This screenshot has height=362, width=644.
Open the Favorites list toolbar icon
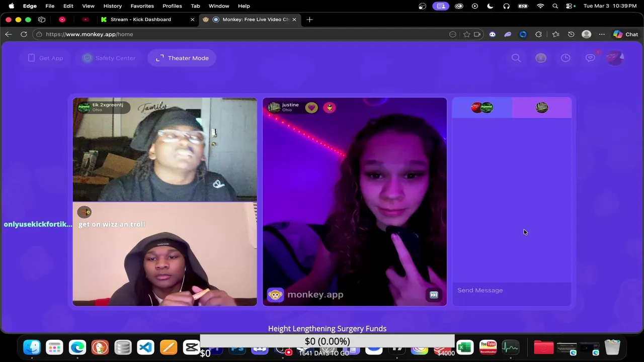tap(555, 34)
